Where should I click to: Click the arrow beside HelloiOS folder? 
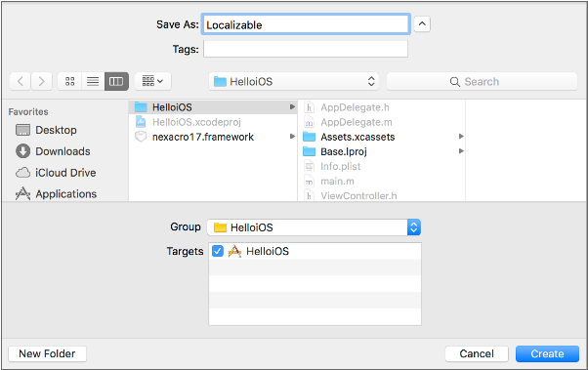point(292,107)
